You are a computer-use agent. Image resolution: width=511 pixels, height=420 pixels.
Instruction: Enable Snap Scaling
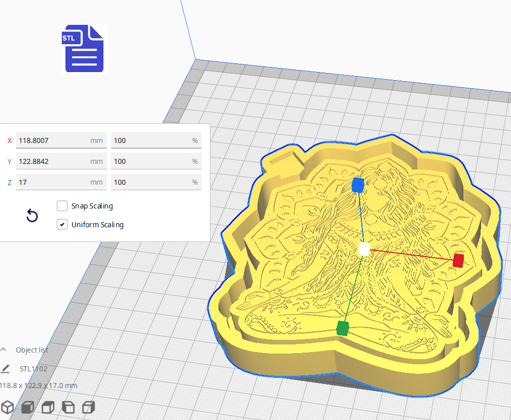tap(62, 206)
